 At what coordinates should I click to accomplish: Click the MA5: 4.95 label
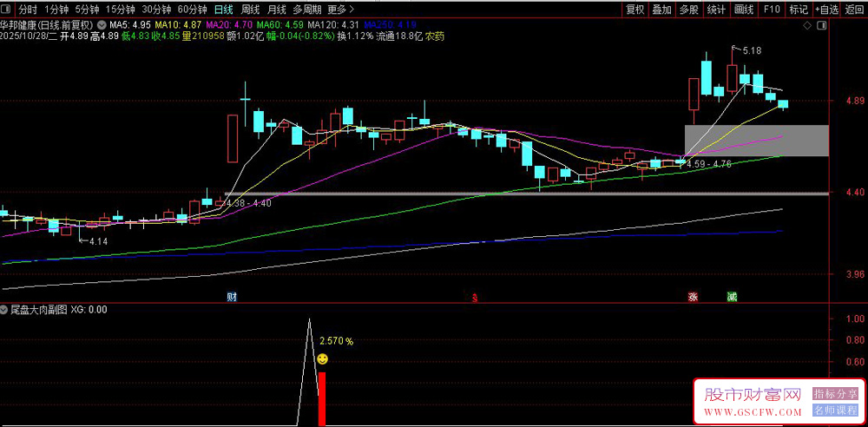[x=130, y=25]
